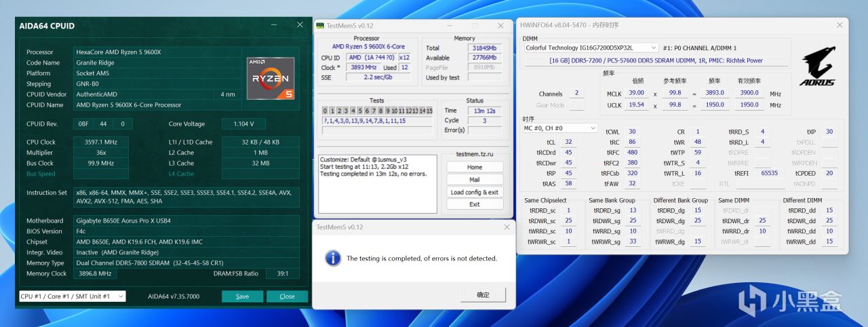
Task: Click the tRFC value 480 field
Action: pyautogui.click(x=632, y=153)
